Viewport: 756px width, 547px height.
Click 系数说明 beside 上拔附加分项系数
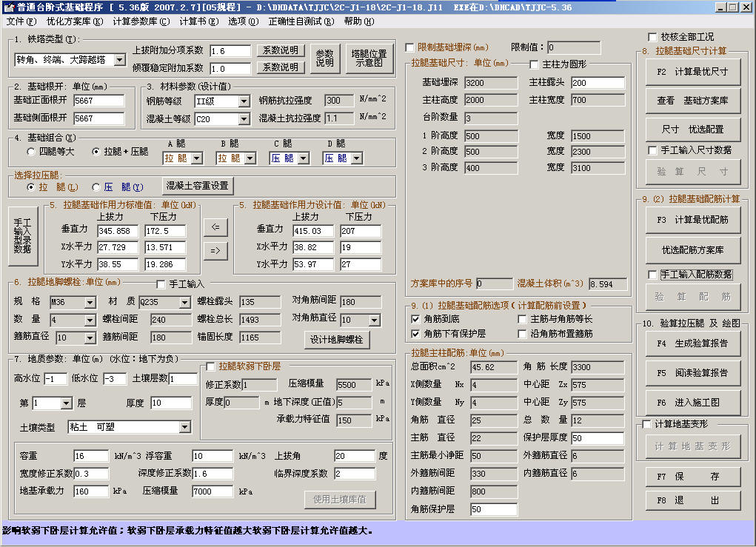pyautogui.click(x=281, y=50)
